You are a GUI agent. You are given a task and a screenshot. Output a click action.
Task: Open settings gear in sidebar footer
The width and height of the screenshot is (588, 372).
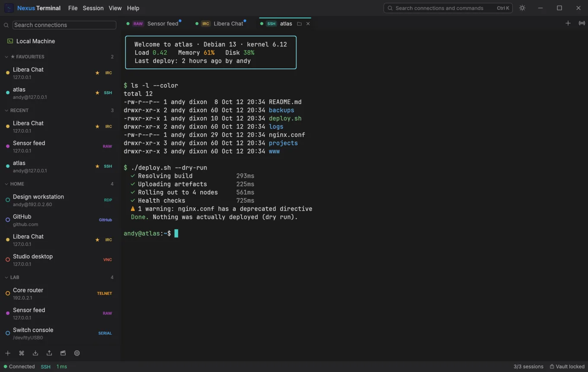click(x=77, y=353)
